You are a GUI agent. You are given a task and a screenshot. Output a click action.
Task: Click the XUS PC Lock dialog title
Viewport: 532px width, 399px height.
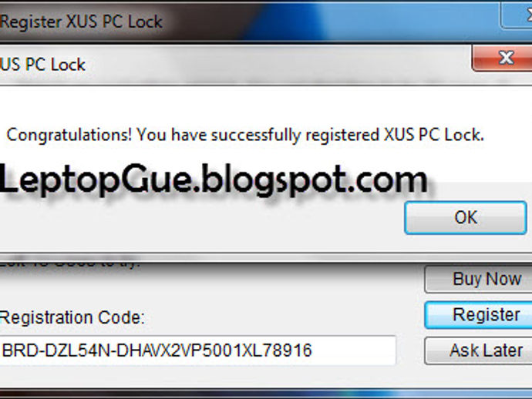[42, 65]
